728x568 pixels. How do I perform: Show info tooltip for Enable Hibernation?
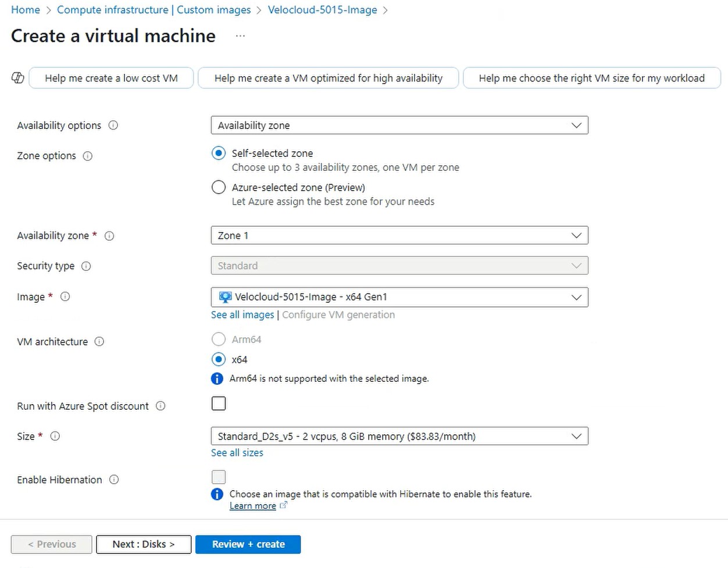click(x=114, y=480)
